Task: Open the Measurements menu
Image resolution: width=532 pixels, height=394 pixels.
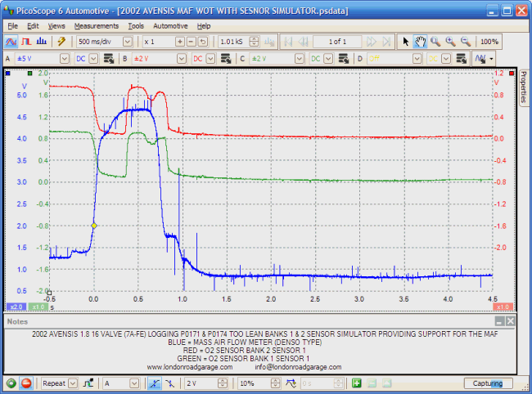Action: pos(97,25)
